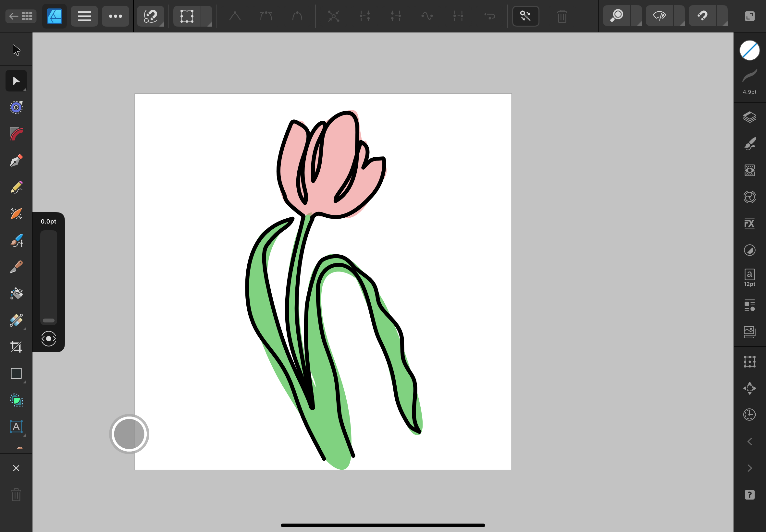Click the break curve action
766x532 pixels.
click(333, 16)
